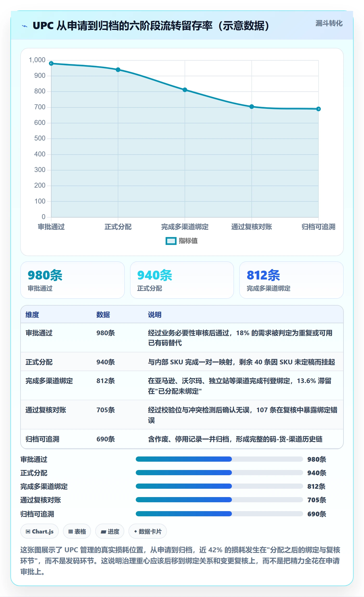Select the 归档可追溯 table row name
Viewport: 364px width, 597px height.
coord(42,439)
